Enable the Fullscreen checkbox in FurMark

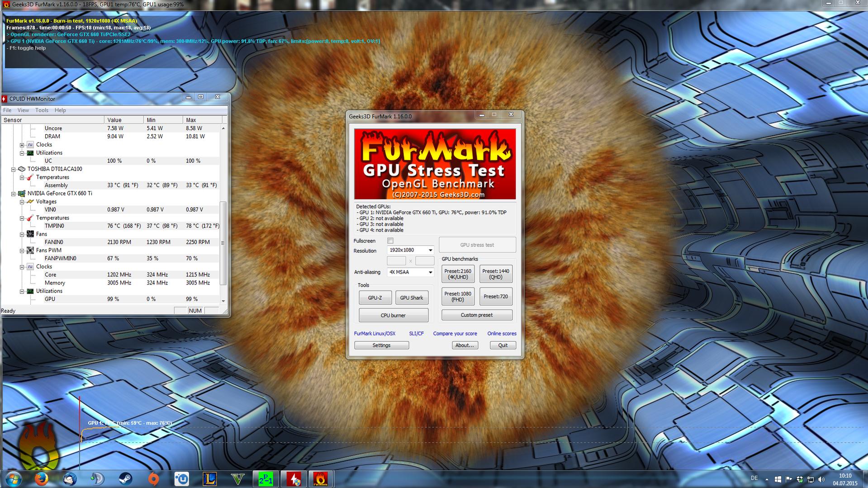coord(390,241)
